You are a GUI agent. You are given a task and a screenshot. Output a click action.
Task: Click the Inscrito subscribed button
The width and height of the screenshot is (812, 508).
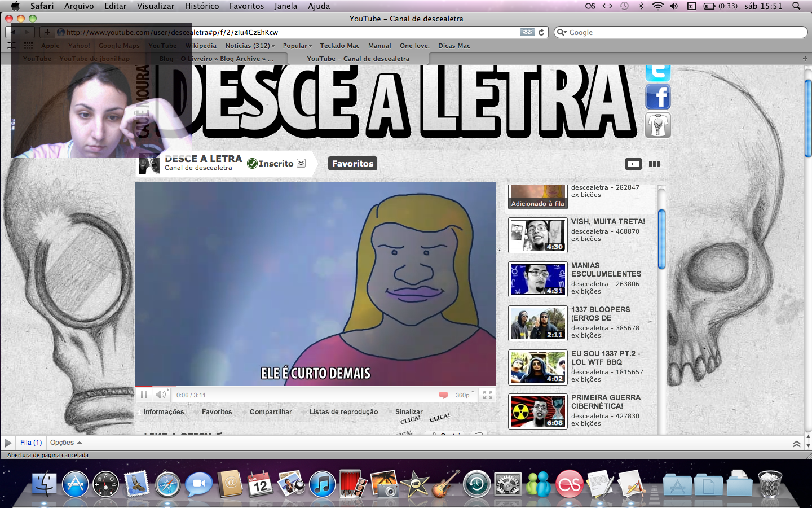click(x=271, y=164)
